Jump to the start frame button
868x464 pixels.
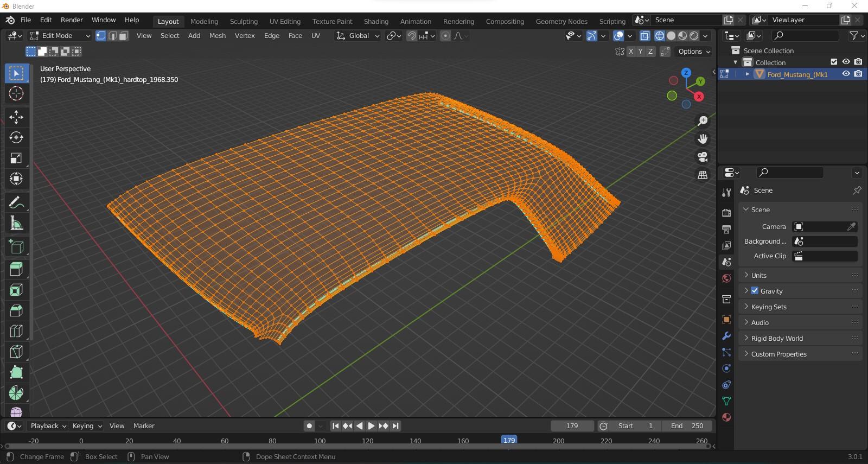(x=335, y=426)
